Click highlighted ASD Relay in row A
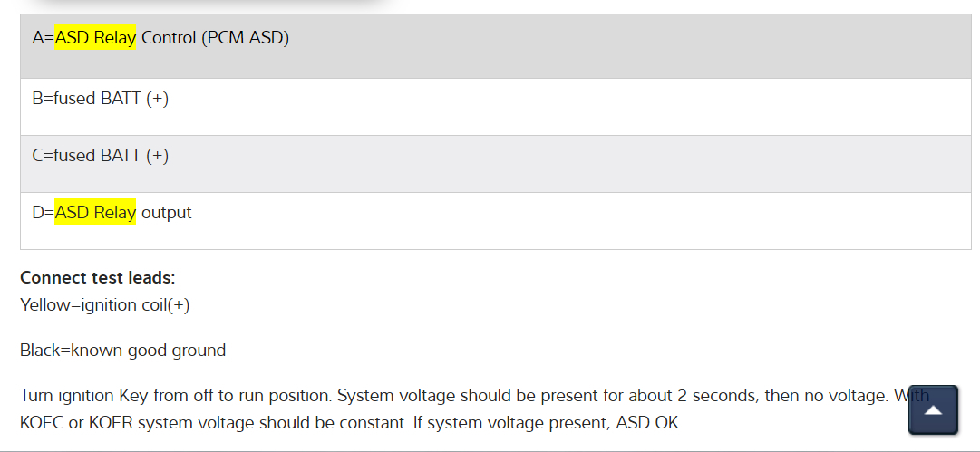 coord(95,38)
